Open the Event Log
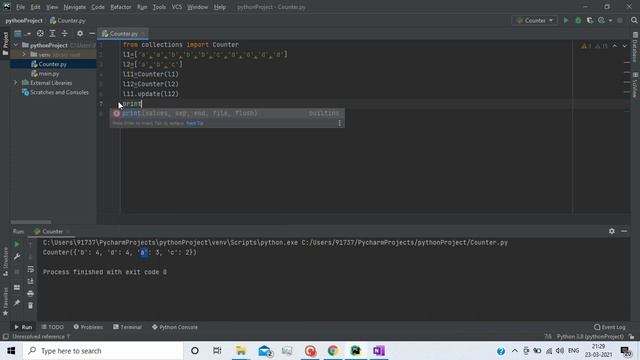 (610, 327)
